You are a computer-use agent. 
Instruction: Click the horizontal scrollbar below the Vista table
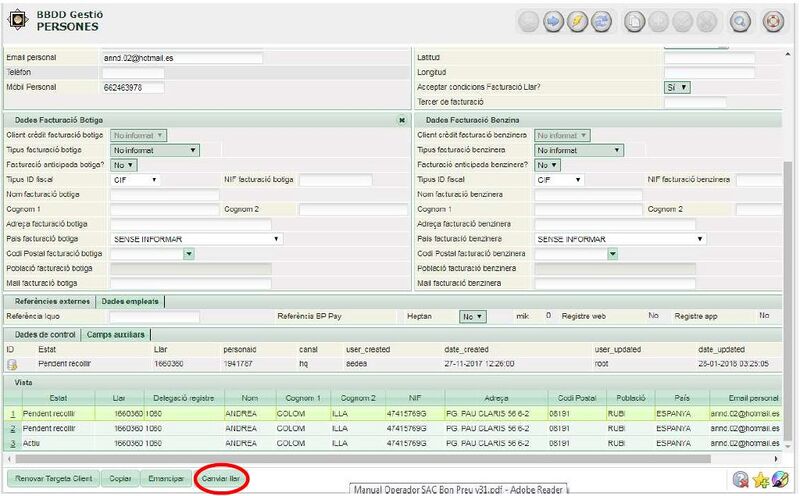[380, 459]
